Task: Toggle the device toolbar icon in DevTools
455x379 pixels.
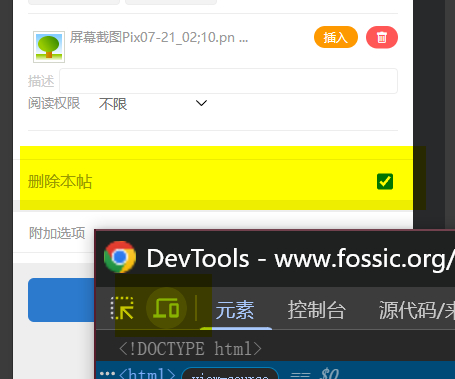Action: (166, 308)
